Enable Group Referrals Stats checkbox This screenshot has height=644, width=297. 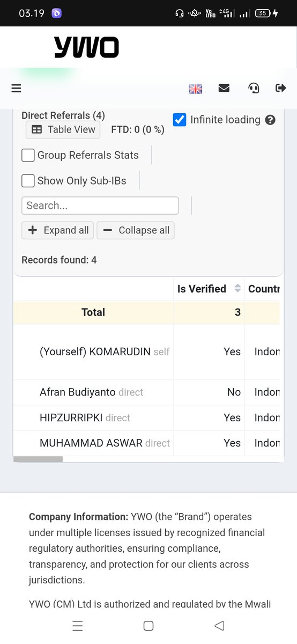28,155
